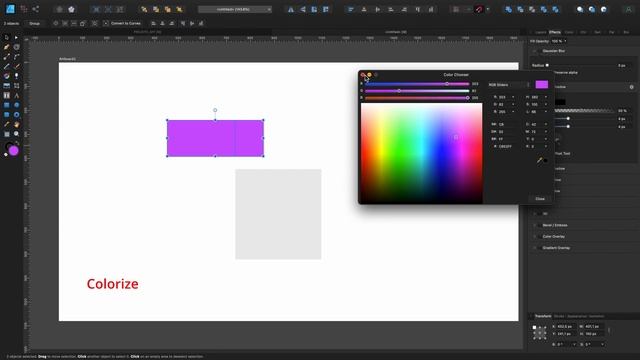The height and width of the screenshot is (360, 640).
Task: Click the Gaussian Blur Radius slider
Action: coord(580,65)
